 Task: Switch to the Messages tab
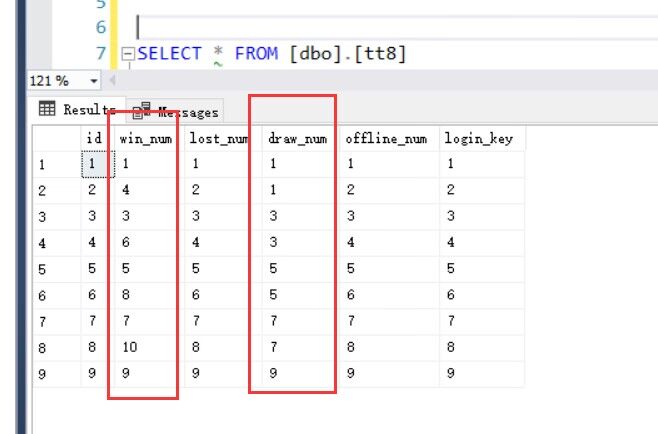(x=176, y=112)
